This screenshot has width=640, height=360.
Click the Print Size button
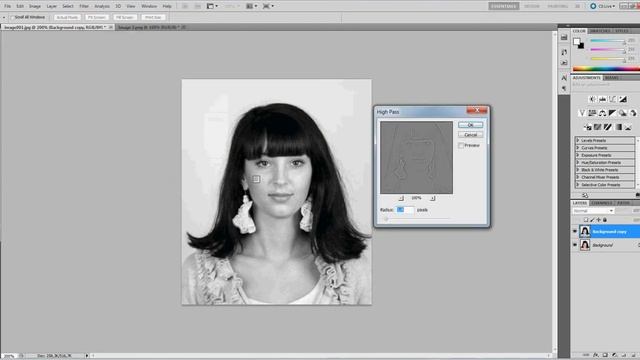(x=153, y=18)
